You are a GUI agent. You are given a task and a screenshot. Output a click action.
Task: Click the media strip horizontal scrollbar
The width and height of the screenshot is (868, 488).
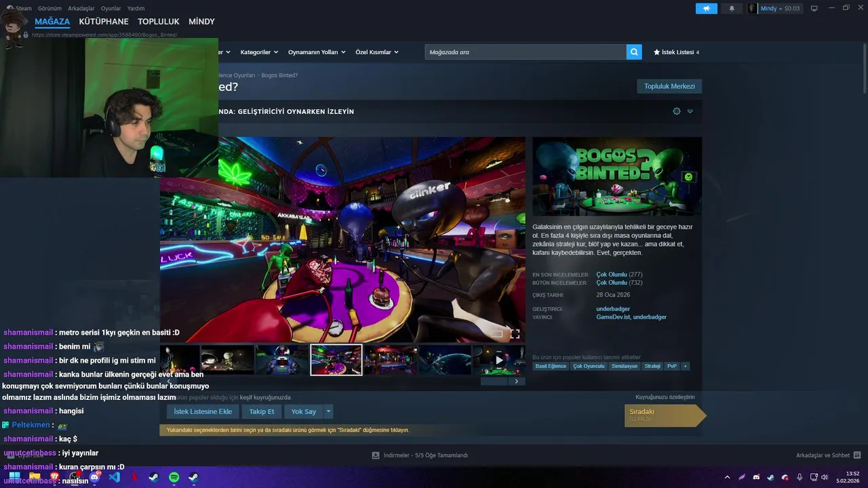pyautogui.click(x=494, y=382)
